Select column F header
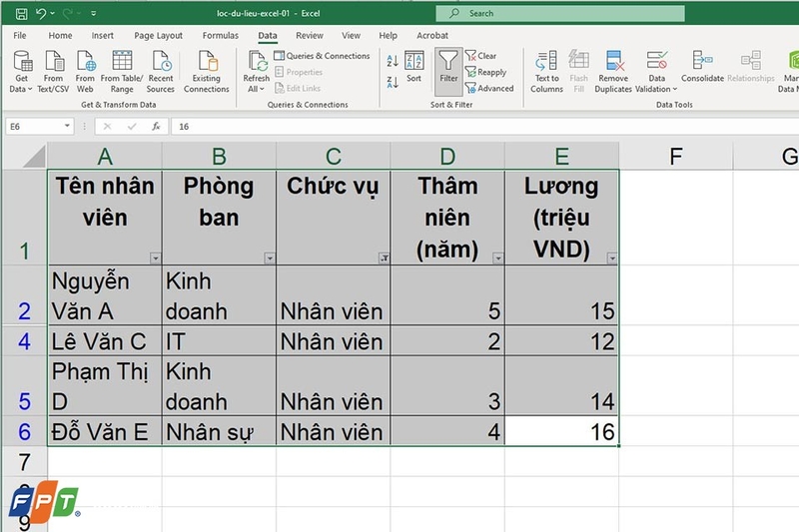The height and width of the screenshot is (532, 799). click(676, 156)
